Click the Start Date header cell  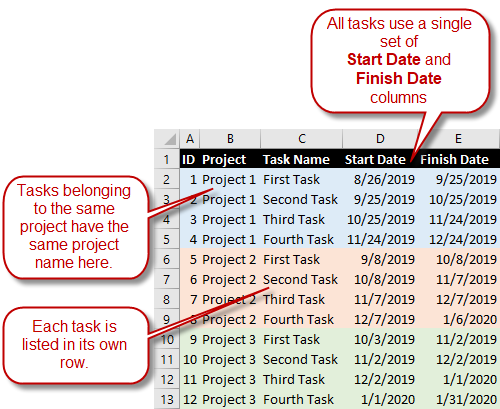(x=380, y=159)
